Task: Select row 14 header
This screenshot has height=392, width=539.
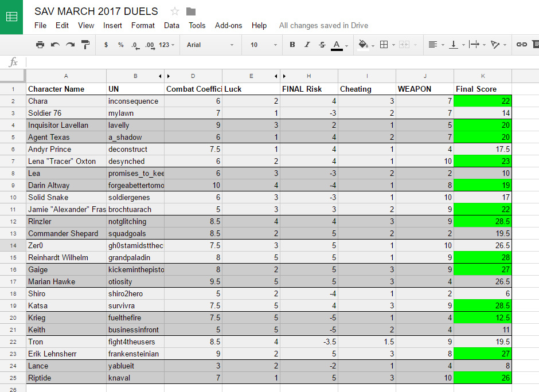Action: point(13,246)
